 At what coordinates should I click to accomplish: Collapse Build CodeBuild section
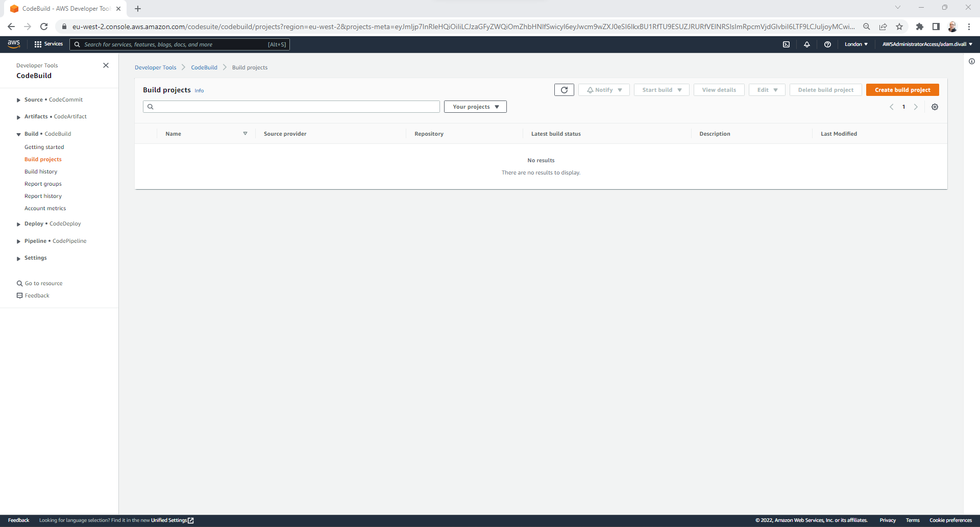pos(18,134)
